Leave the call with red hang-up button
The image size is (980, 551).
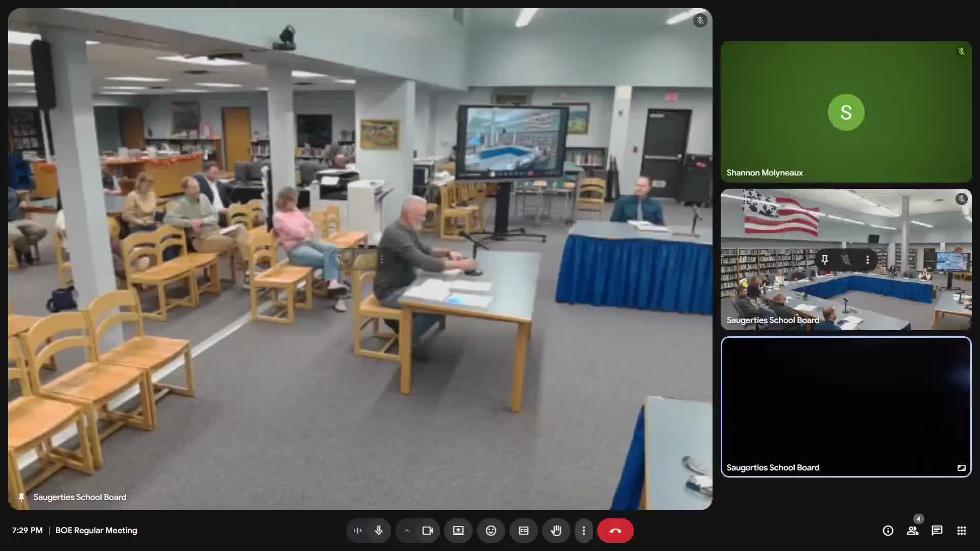click(x=616, y=531)
